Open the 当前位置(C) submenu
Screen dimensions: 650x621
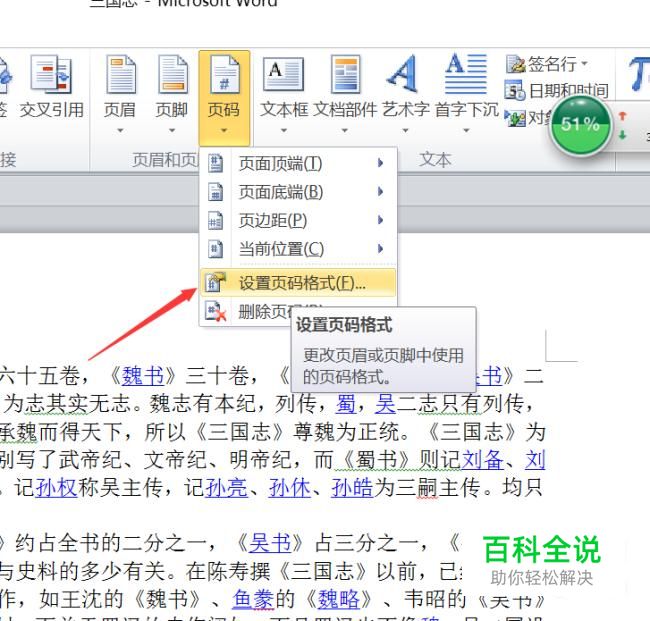tap(298, 249)
